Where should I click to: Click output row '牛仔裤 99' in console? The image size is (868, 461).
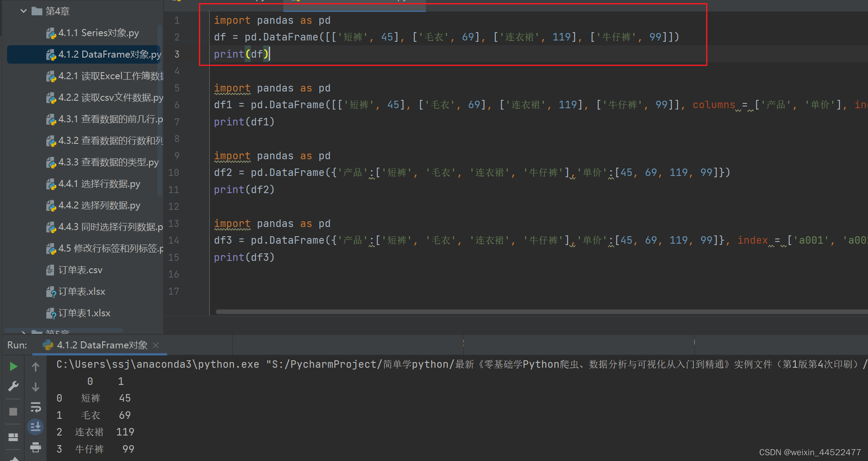95,449
